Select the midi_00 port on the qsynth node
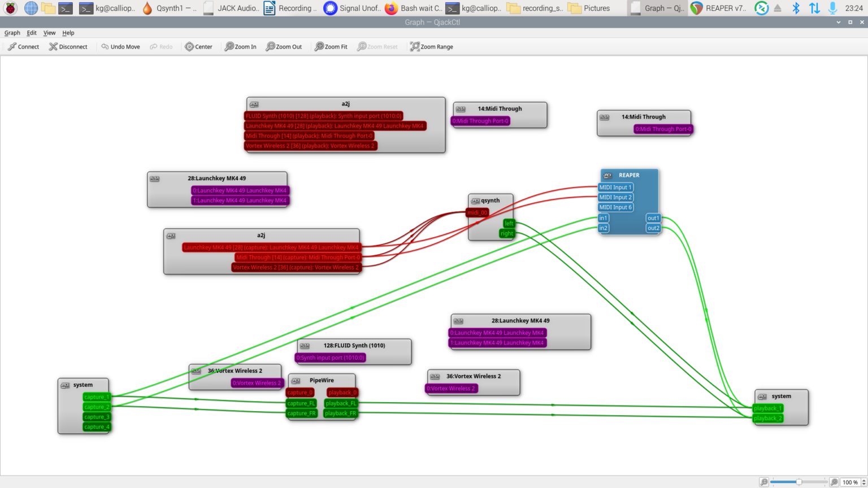Viewport: 868px width, 488px height. tap(476, 212)
